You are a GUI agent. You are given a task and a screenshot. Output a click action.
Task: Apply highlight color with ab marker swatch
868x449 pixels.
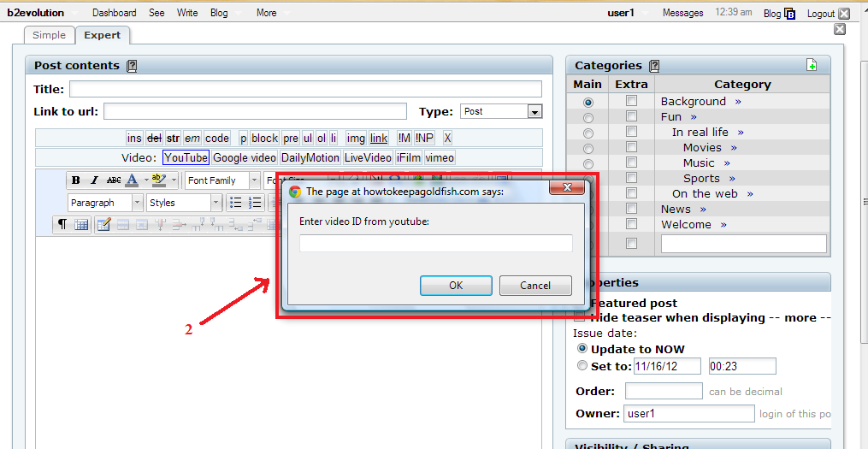click(x=159, y=180)
